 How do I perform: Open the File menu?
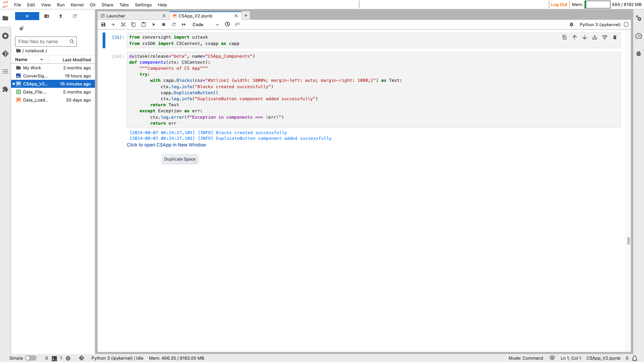(18, 5)
